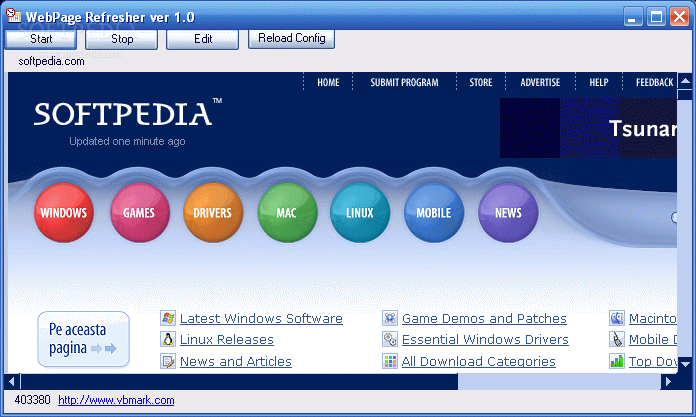Click the vertical scrollbar up arrow
696x417 pixels.
pos(685,81)
